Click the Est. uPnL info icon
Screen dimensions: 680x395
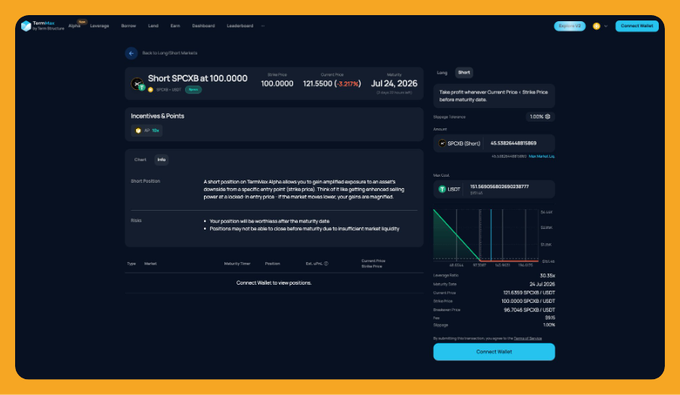pyautogui.click(x=326, y=263)
